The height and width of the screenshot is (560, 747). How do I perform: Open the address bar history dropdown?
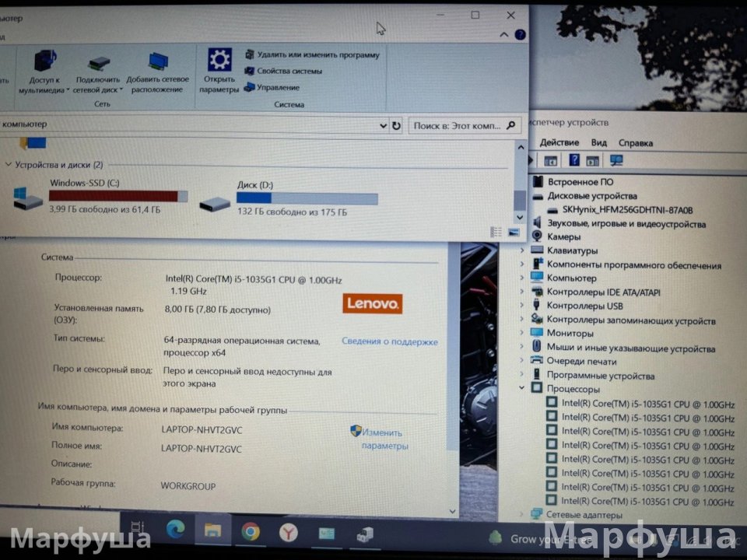[x=382, y=125]
